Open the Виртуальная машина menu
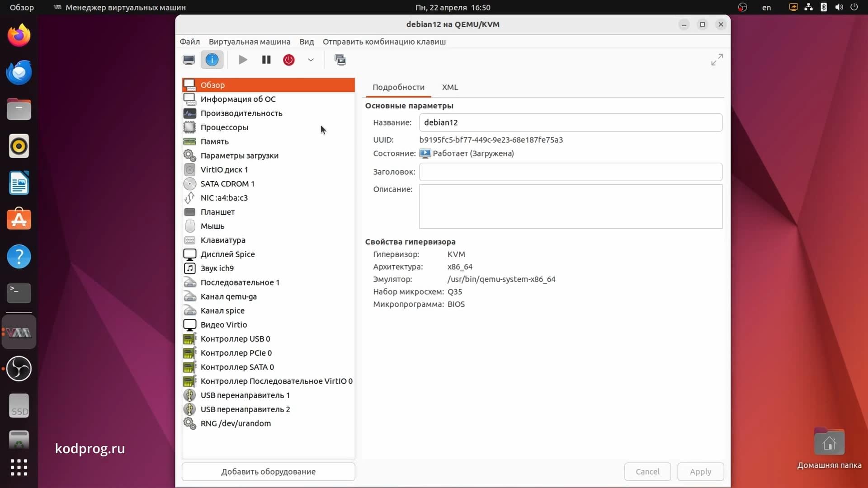 (x=250, y=42)
